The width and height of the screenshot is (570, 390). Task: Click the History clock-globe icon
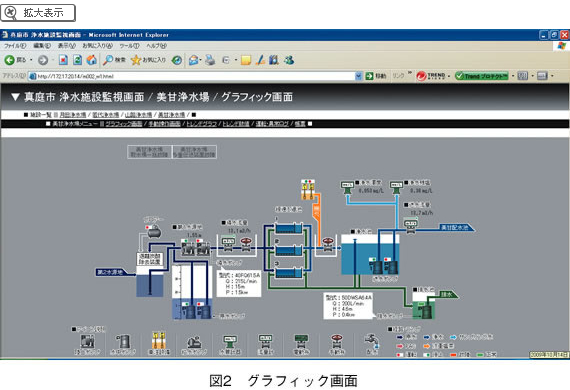click(177, 60)
